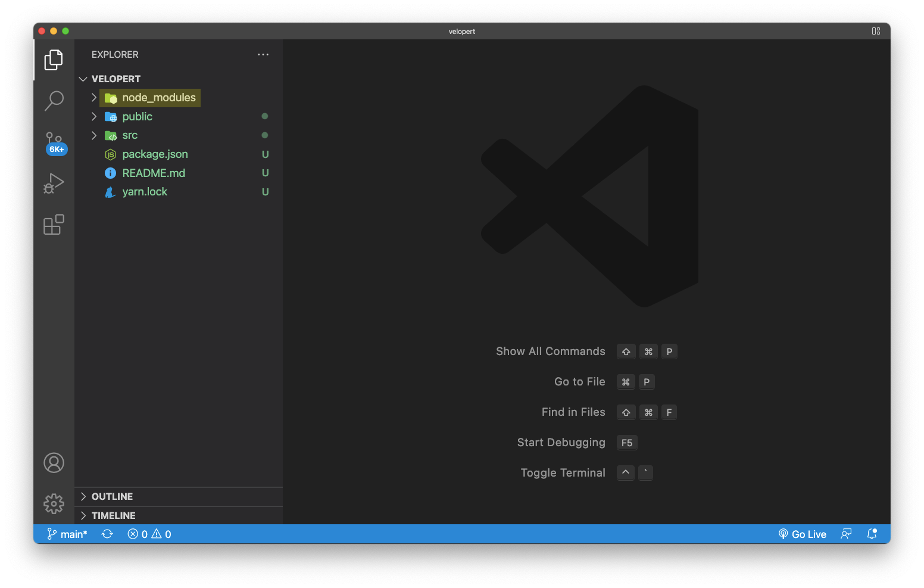Click the F5 key hint
924x588 pixels.
[x=627, y=443]
